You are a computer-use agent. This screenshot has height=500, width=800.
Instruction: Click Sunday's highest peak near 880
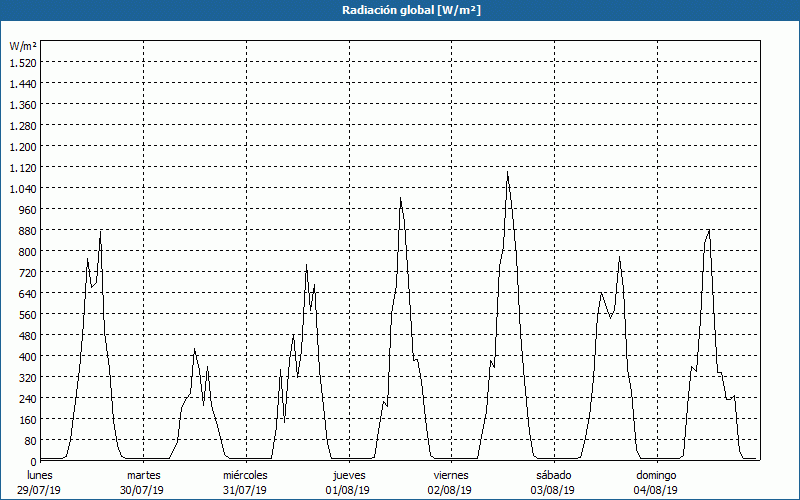point(709,230)
